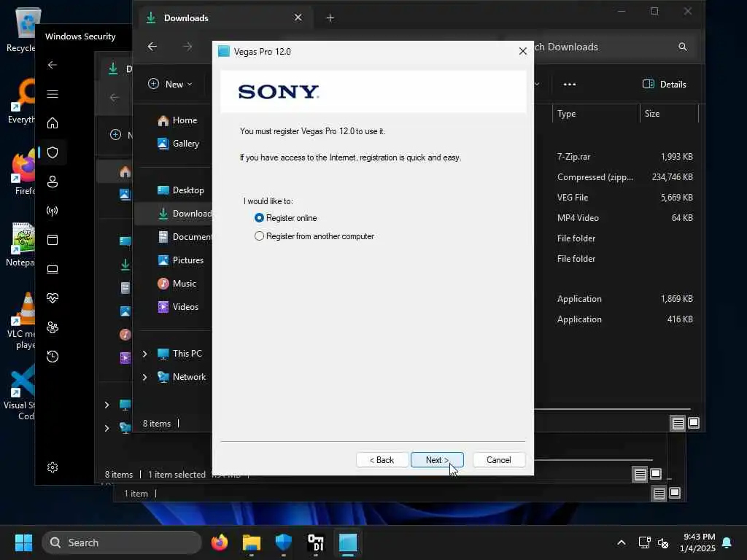This screenshot has width=747, height=560.
Task: Open muted volume icon in system tray
Action: coord(663,542)
